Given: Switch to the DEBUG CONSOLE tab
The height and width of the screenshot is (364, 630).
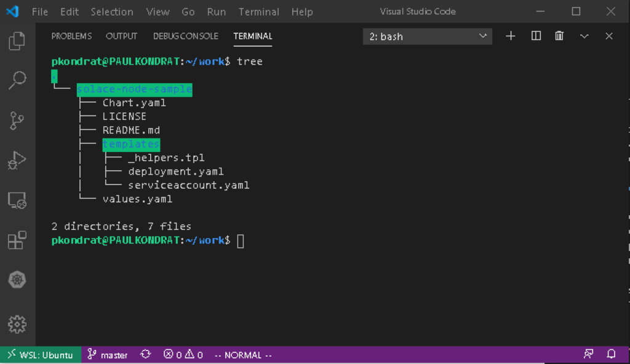Looking at the screenshot, I should pyautogui.click(x=185, y=36).
